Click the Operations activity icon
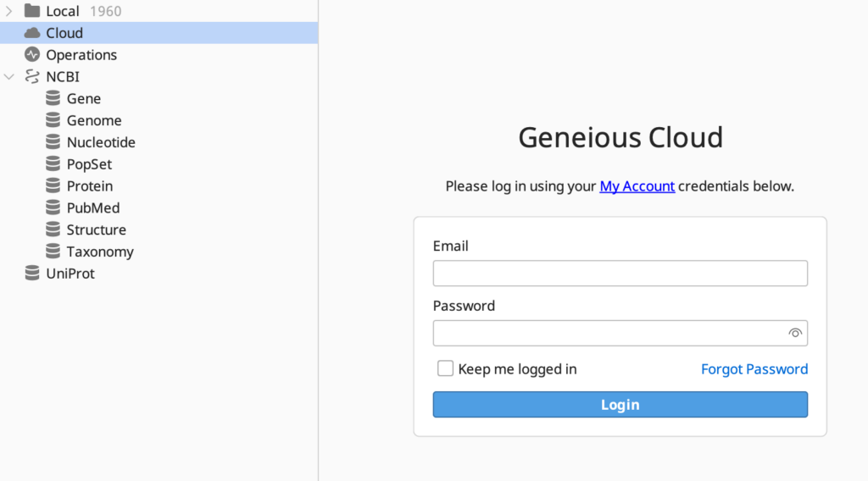This screenshot has height=481, width=868. (32, 55)
